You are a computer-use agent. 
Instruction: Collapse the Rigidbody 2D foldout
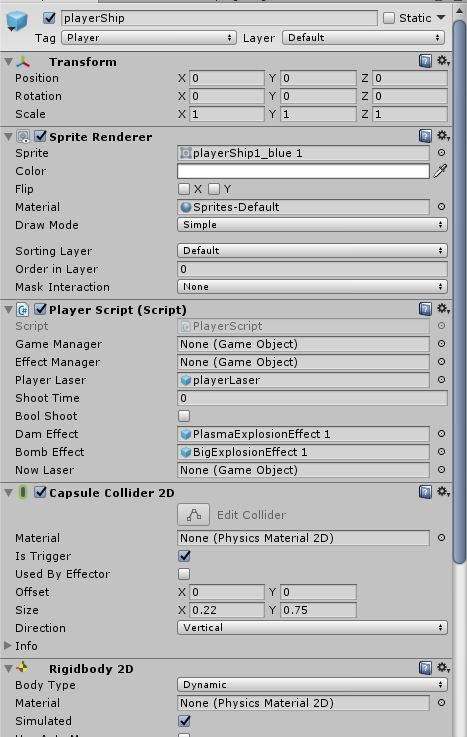8,668
